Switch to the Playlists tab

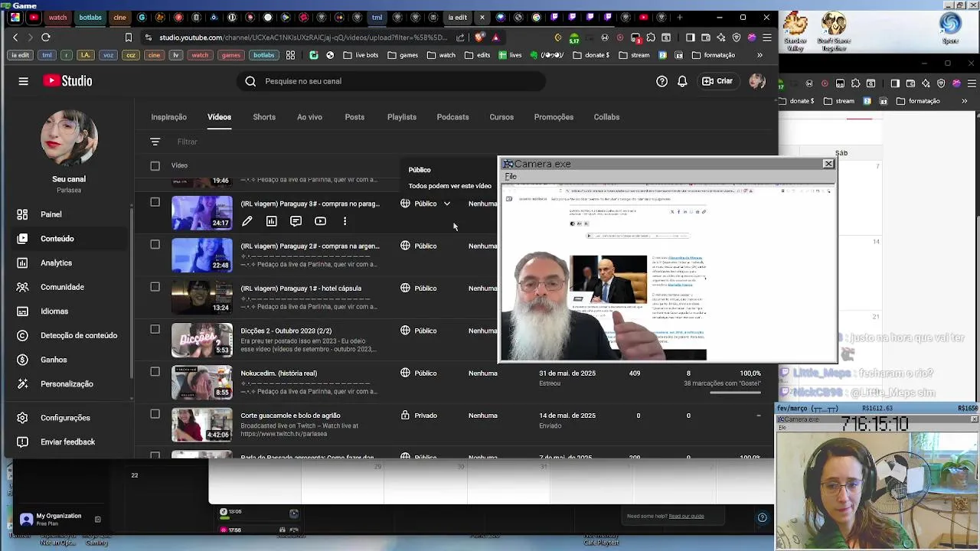pyautogui.click(x=402, y=117)
